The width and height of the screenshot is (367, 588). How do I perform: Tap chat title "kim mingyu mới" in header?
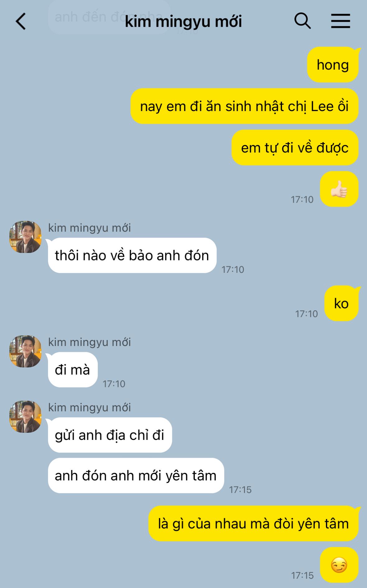tap(183, 22)
